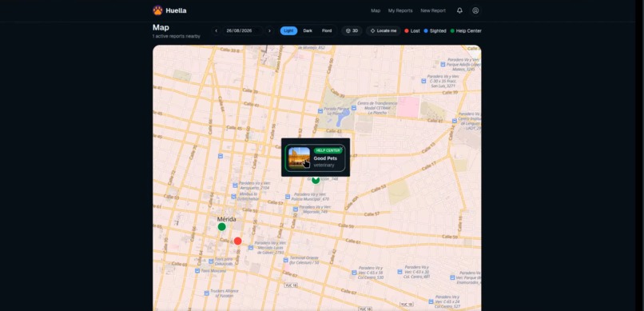
Task: Click the blue Sighted legend dot
Action: click(x=426, y=31)
